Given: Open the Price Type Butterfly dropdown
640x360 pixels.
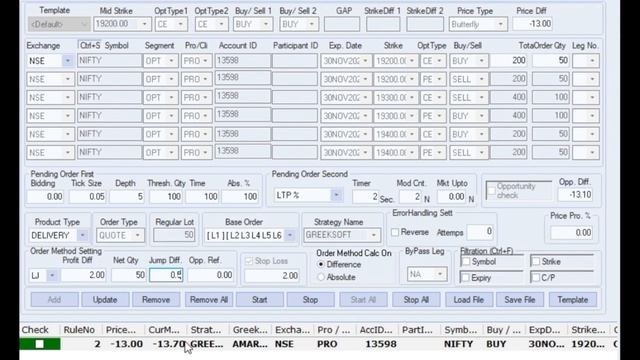Looking at the screenshot, I should tap(500, 24).
